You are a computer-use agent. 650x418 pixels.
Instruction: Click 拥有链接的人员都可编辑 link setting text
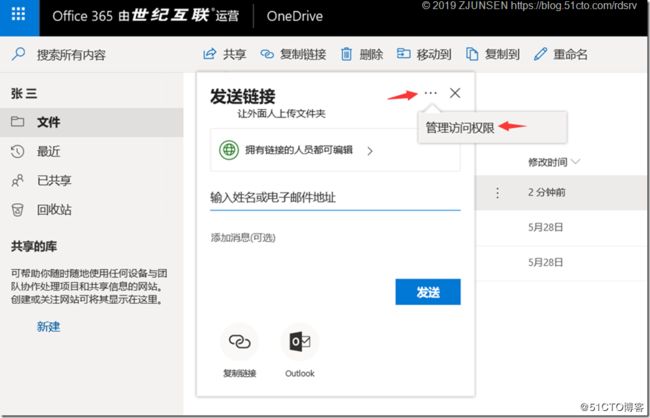click(x=298, y=150)
